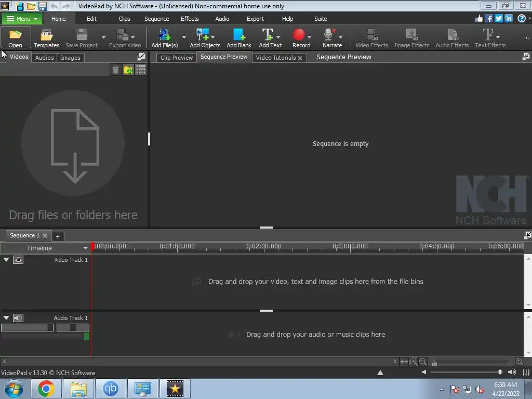Screen dimensions: 532x399
Task: Open the Clips ribbon tab
Action: click(124, 19)
